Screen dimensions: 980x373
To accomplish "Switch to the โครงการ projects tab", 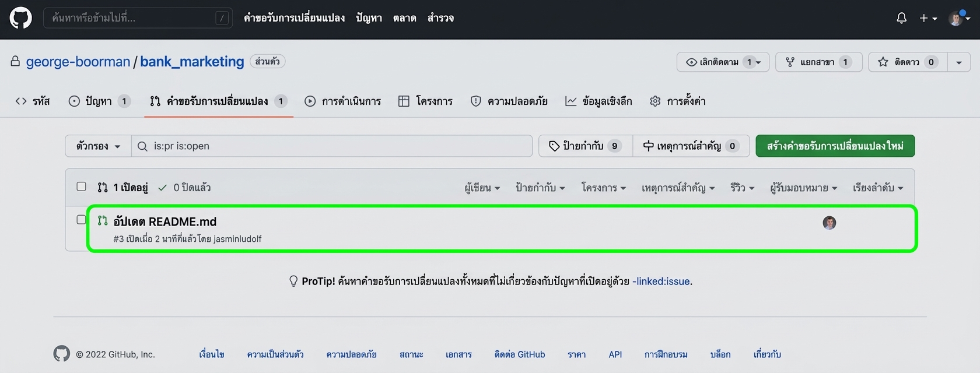I will tap(426, 101).
